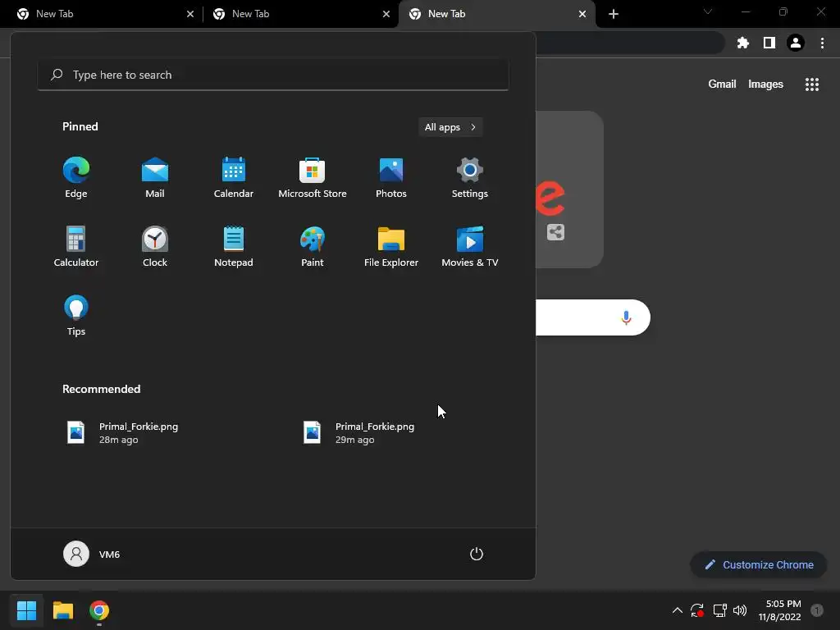
Task: Open File Explorer from pinned apps
Action: point(391,246)
